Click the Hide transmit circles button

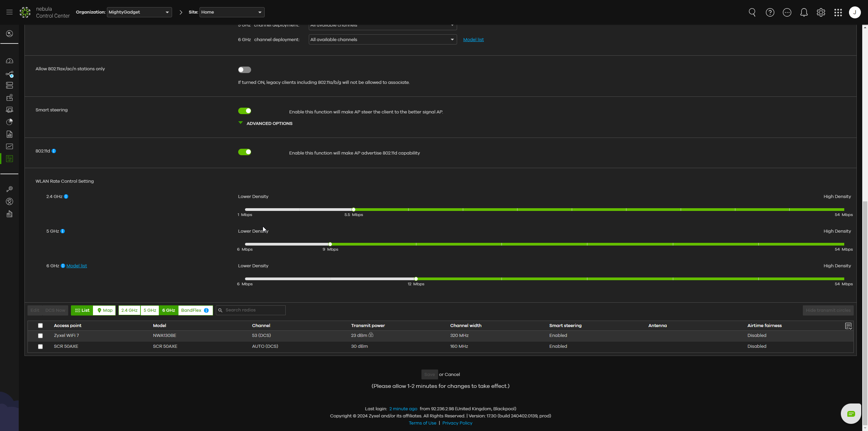(828, 310)
